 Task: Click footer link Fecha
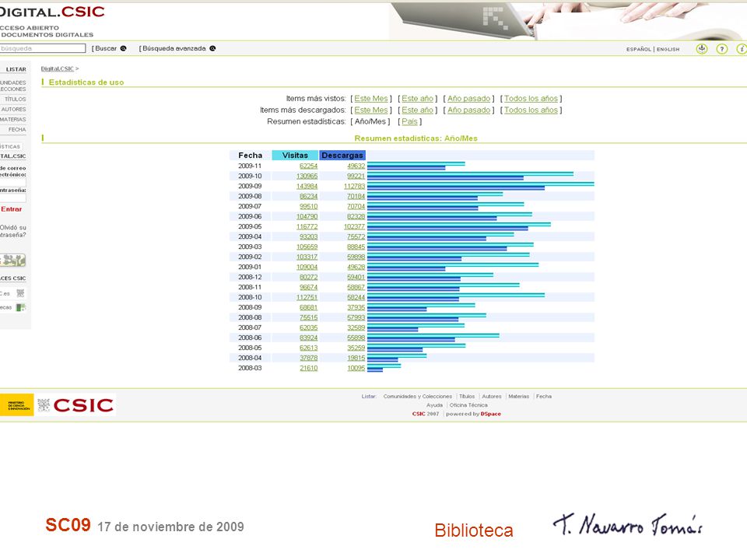click(x=544, y=396)
